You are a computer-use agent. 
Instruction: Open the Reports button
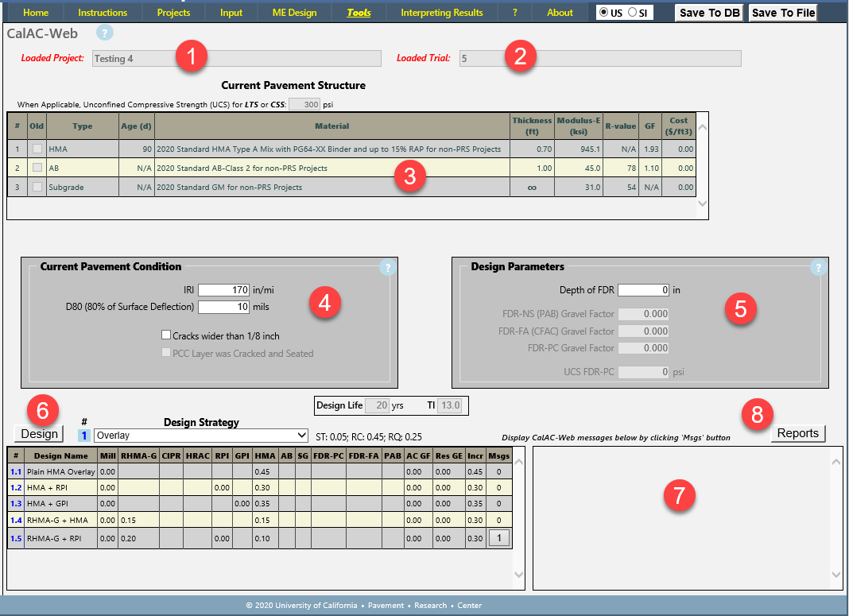(x=797, y=433)
